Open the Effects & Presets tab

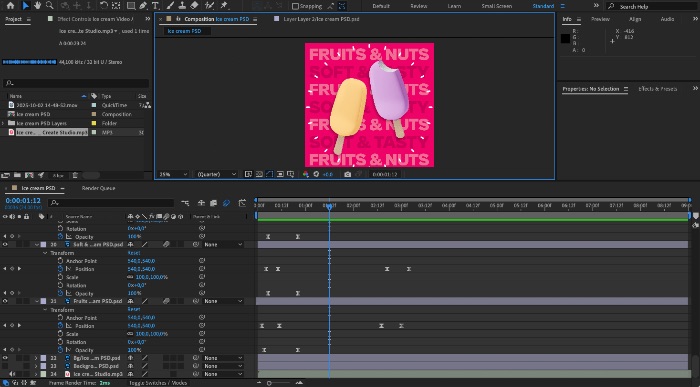tap(657, 89)
